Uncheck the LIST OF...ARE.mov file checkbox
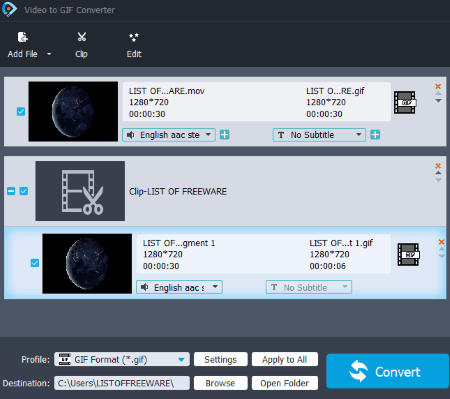The image size is (450, 399). [21, 111]
